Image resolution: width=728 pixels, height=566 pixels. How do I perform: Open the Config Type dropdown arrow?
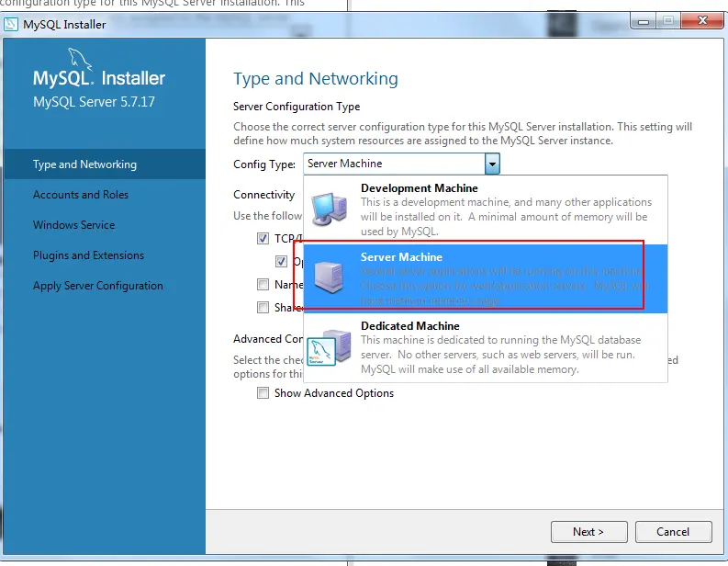coord(492,164)
